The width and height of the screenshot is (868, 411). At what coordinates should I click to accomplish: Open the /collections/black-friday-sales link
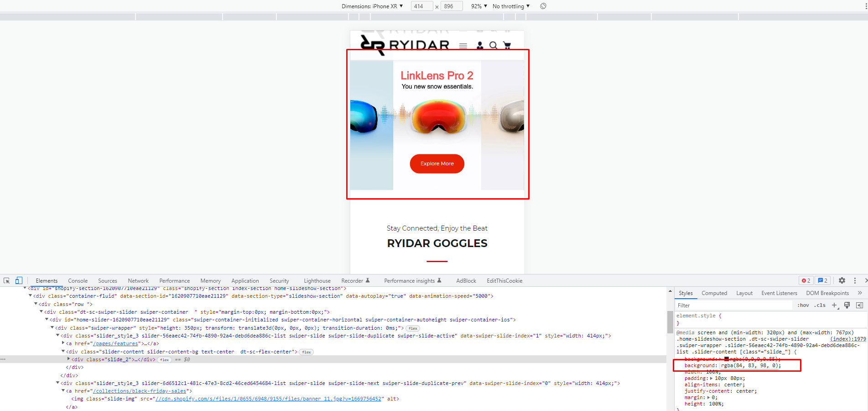pos(140,391)
